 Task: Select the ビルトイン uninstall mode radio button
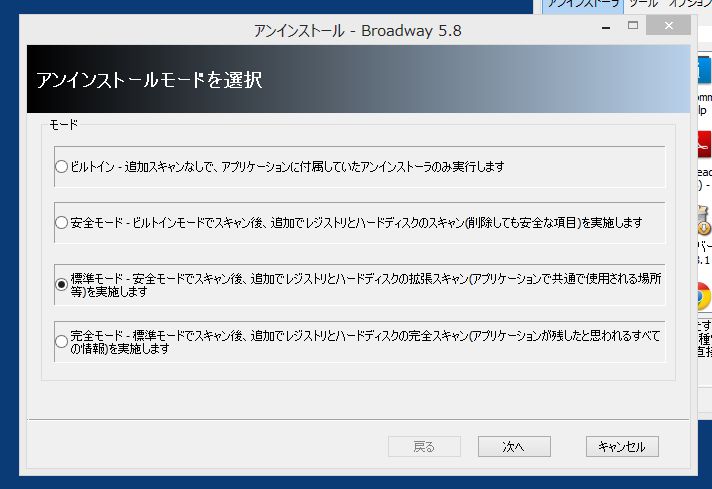[61, 167]
